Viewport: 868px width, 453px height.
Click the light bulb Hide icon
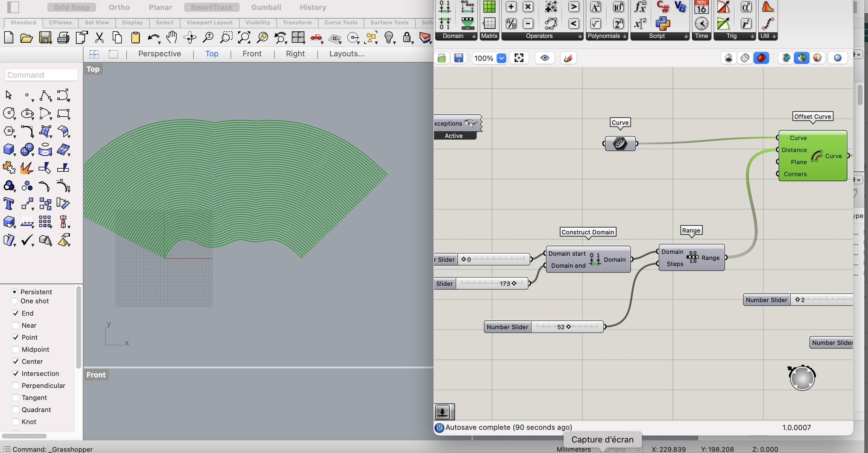click(389, 38)
